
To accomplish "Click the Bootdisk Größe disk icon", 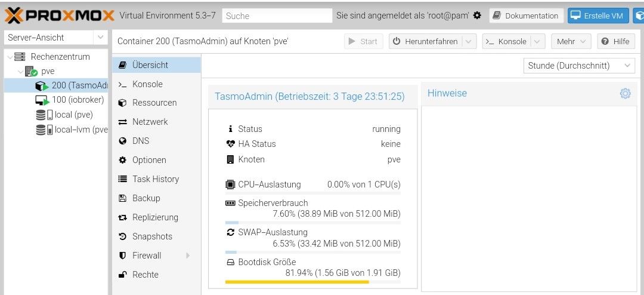I will coord(230,262).
